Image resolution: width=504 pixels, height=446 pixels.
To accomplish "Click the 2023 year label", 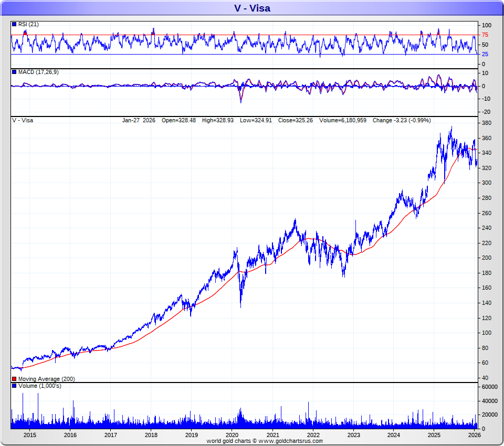I will click(x=353, y=435).
